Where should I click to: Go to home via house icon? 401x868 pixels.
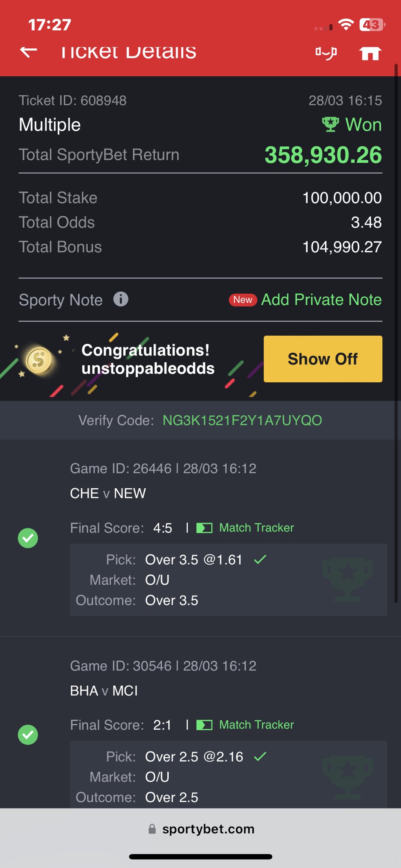(370, 53)
